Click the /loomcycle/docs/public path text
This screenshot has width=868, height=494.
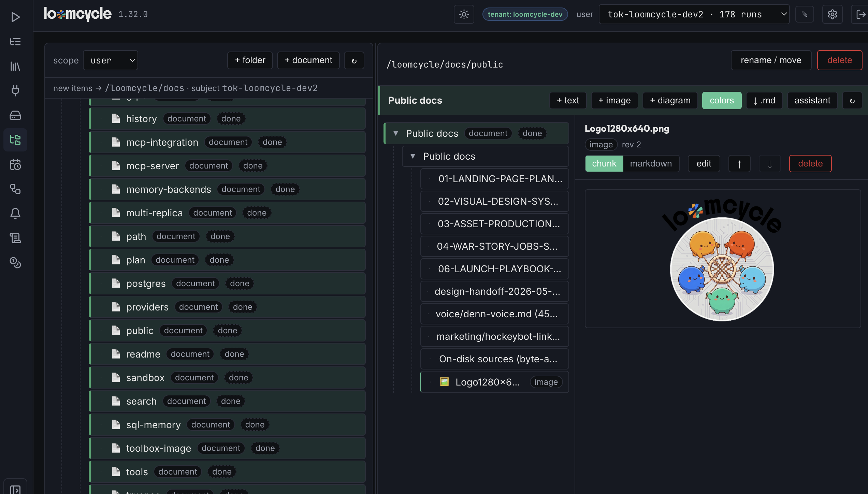445,64
